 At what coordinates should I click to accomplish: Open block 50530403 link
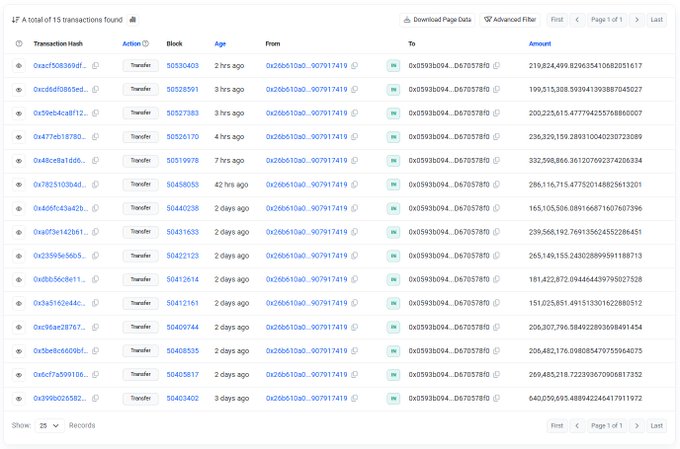click(183, 66)
